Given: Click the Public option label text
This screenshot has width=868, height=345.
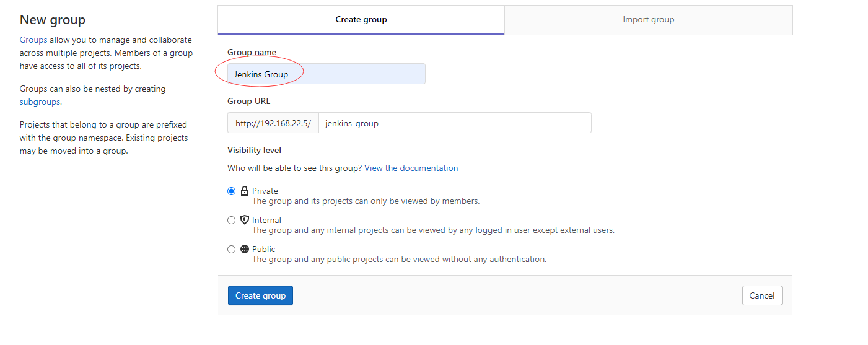Looking at the screenshot, I should coord(264,249).
